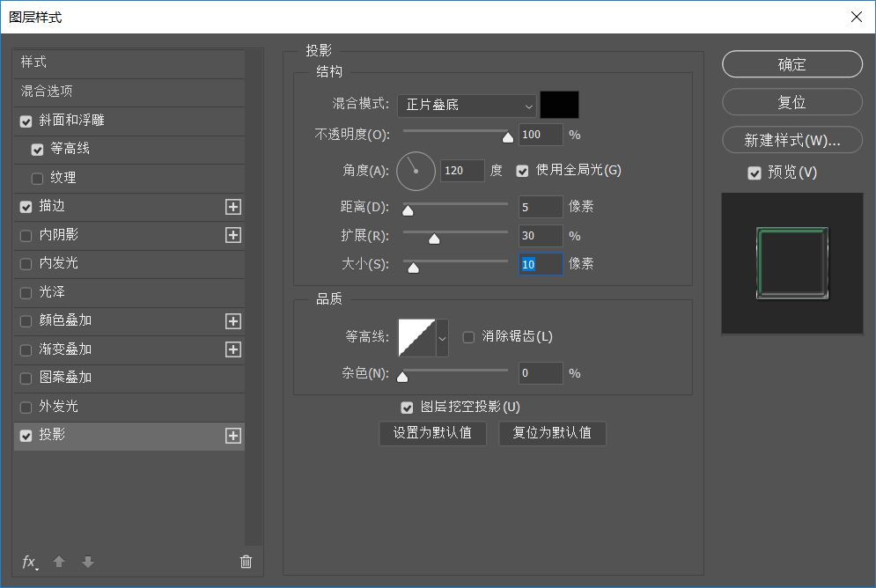Click the move effect up arrow
The width and height of the screenshot is (876, 588).
(59, 562)
